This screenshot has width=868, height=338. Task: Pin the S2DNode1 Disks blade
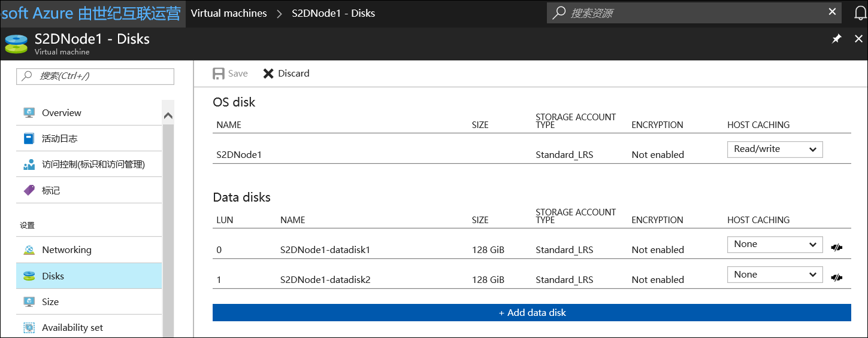pos(837,39)
